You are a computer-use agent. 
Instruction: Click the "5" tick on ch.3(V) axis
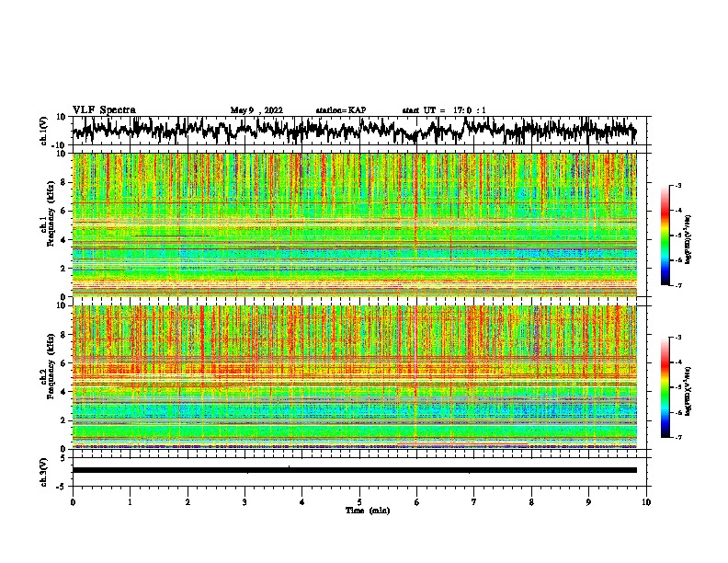(x=64, y=458)
